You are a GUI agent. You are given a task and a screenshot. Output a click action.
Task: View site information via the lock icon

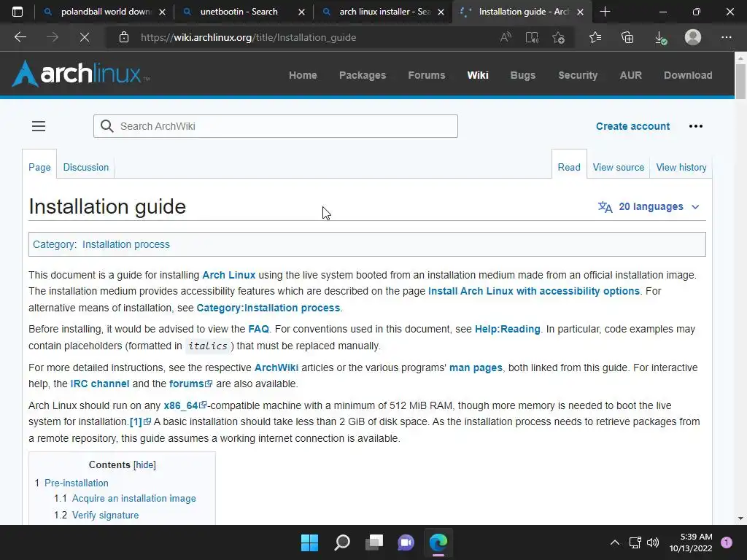coord(124,37)
